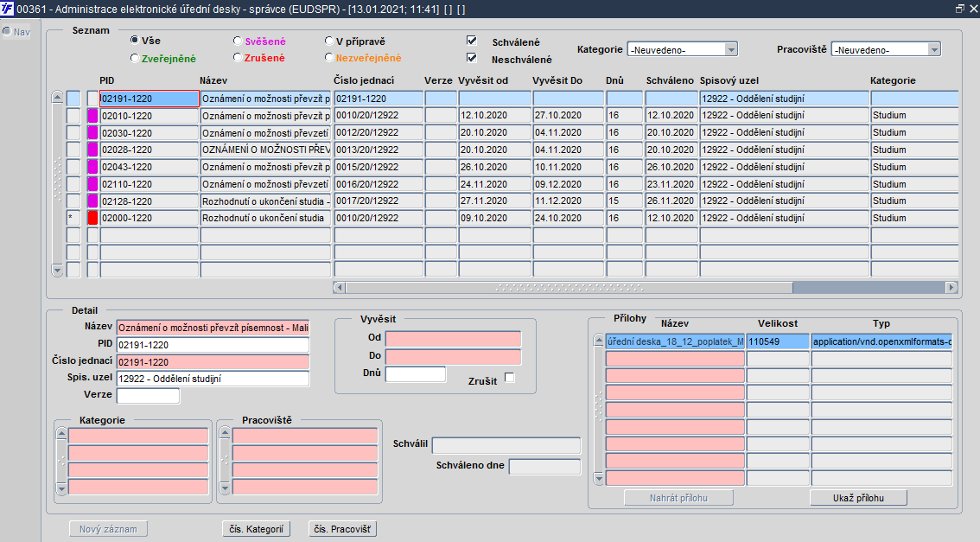Screen dimensions: 980x542
Task: Click the čís. Pracovišť button
Action: pos(342,529)
